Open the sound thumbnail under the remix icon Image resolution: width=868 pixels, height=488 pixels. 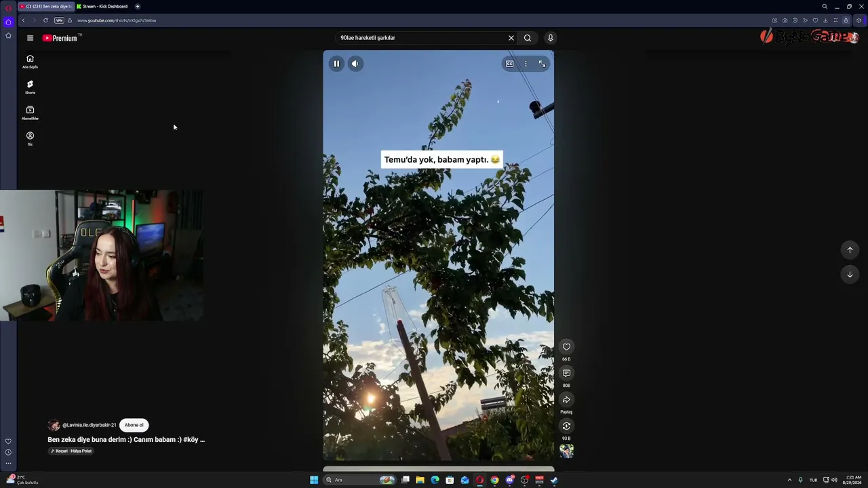pyautogui.click(x=566, y=451)
